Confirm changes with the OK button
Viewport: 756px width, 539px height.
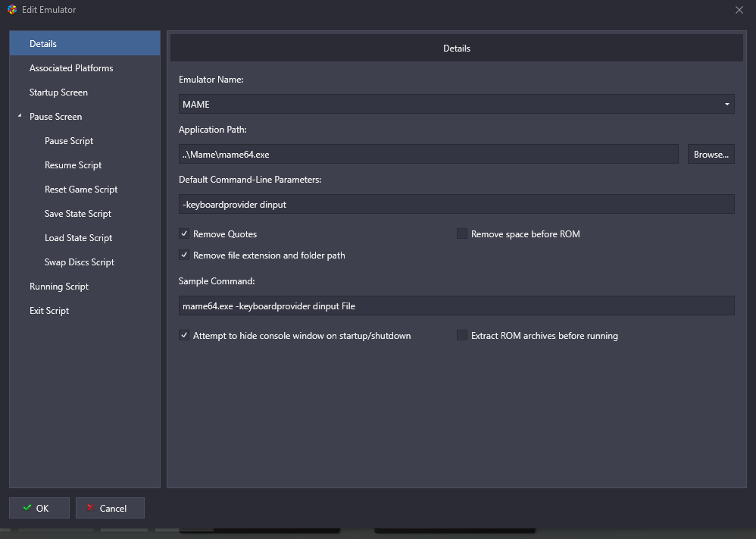click(39, 508)
